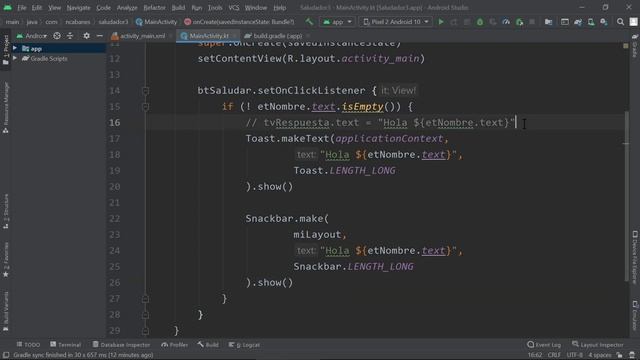
Task: Expand the Gradle Scripts tree node
Action: coord(15,58)
